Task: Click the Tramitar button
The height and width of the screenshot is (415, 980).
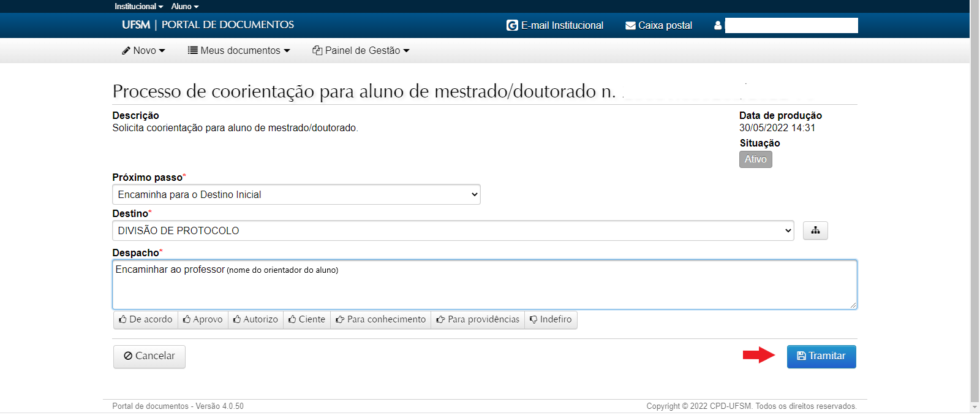Action: click(x=821, y=356)
